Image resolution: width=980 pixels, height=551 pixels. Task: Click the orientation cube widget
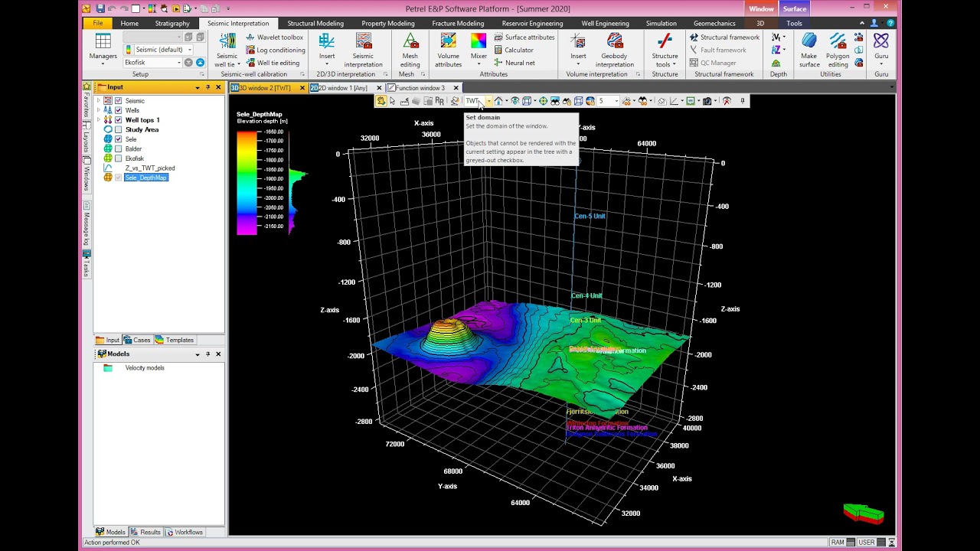[864, 513]
